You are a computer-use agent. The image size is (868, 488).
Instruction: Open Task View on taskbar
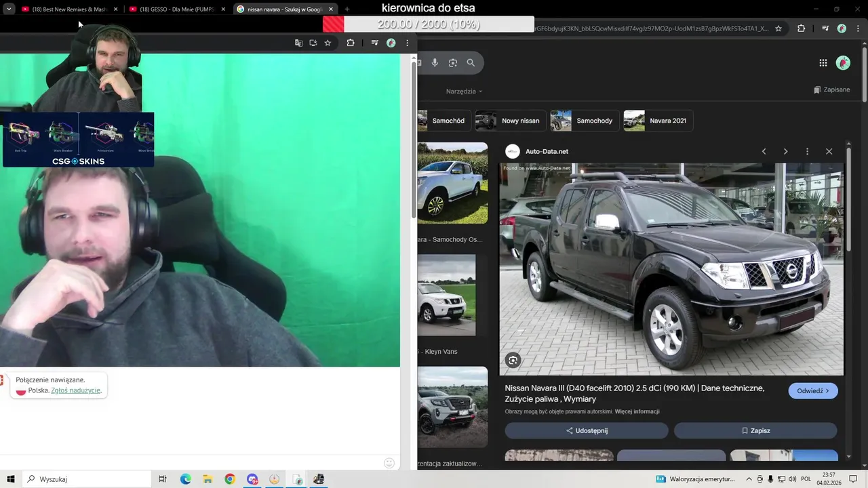click(x=163, y=479)
